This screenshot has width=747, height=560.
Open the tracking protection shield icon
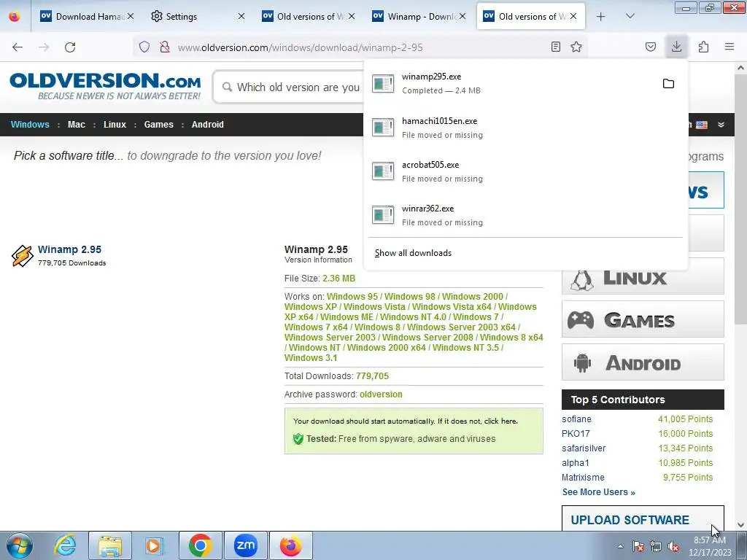coord(144,47)
